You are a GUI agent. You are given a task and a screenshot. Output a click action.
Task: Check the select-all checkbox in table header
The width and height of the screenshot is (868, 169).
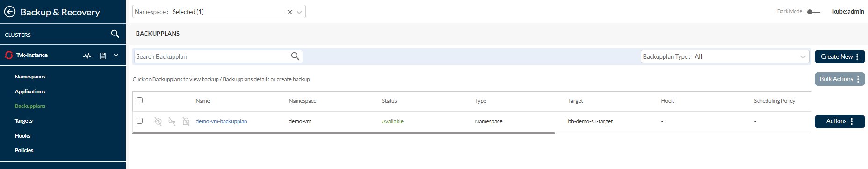click(x=139, y=100)
